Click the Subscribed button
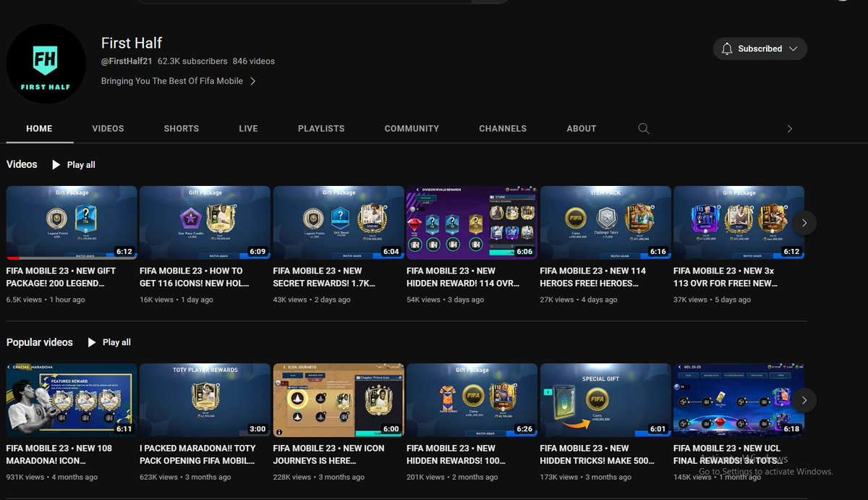Viewport: 868px width, 500px height. coord(760,48)
